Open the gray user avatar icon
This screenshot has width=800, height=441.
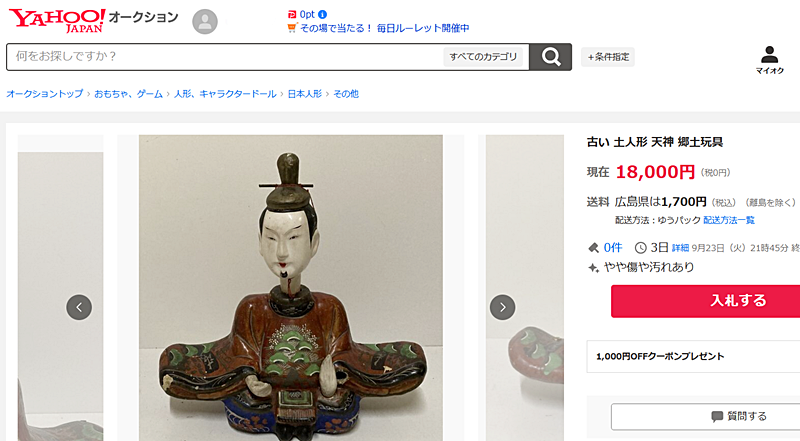(205, 21)
